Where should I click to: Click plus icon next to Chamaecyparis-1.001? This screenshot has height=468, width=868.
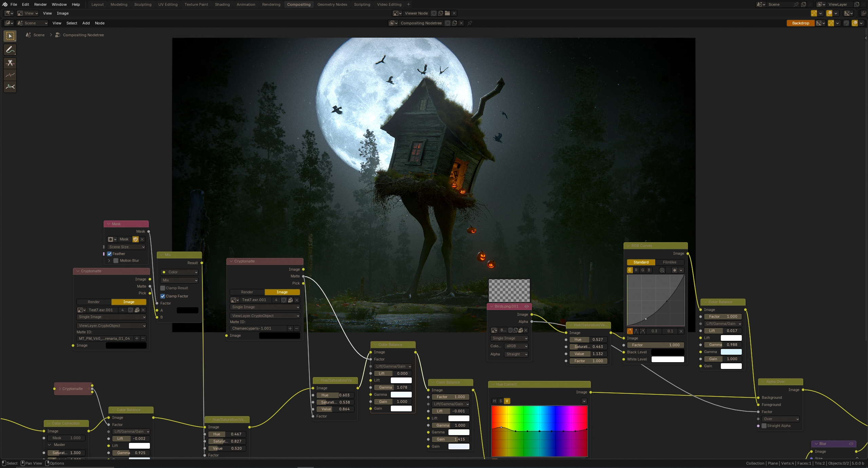[290, 328]
